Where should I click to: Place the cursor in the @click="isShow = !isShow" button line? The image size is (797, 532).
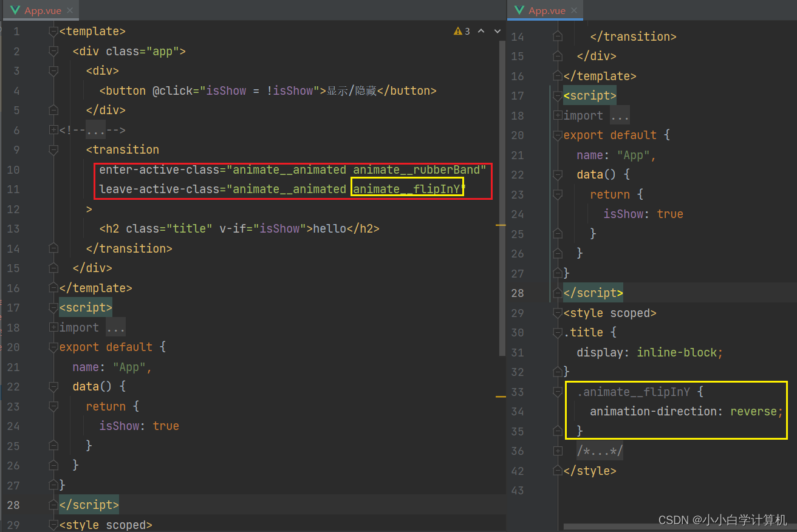pos(268,90)
